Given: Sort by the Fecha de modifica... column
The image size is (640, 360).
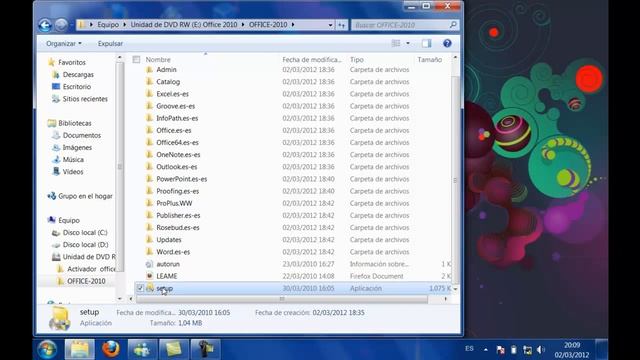Looking at the screenshot, I should (x=312, y=60).
